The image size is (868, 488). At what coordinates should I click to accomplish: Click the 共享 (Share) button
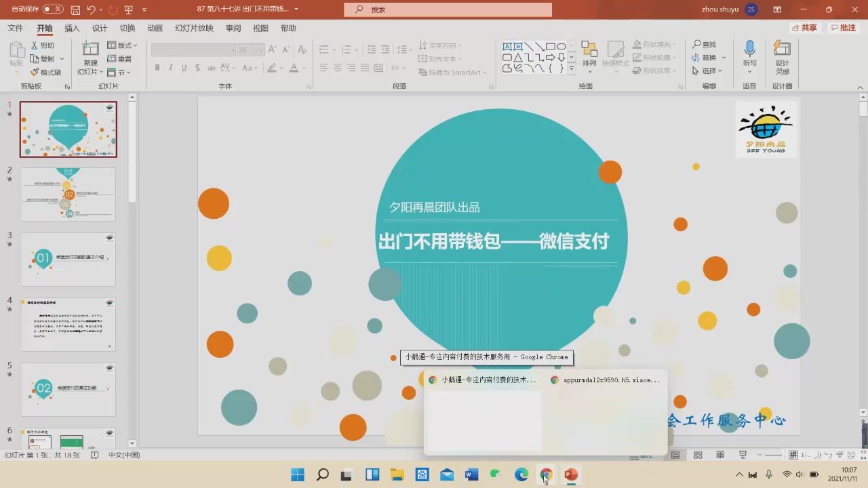point(805,28)
